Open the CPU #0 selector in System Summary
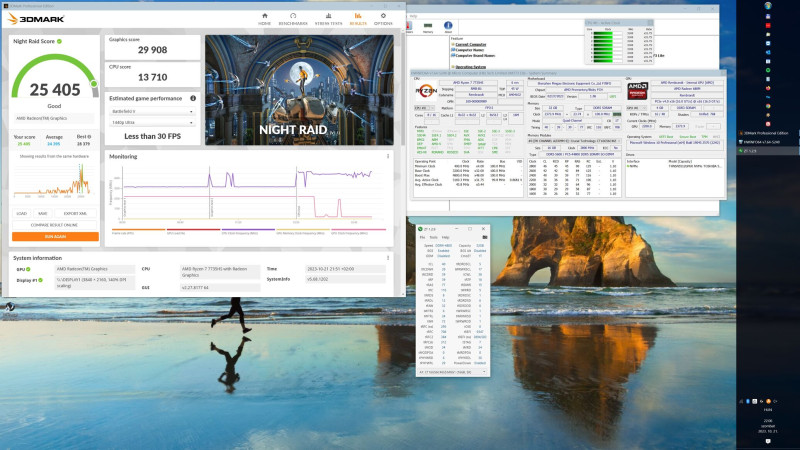This screenshot has width=800, height=450. pyautogui.click(x=424, y=108)
